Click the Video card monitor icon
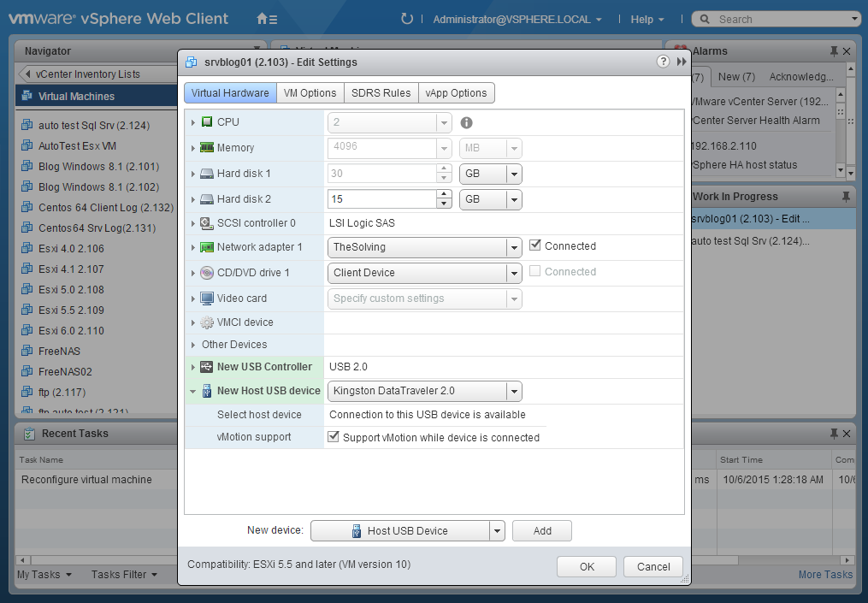 [x=207, y=299]
